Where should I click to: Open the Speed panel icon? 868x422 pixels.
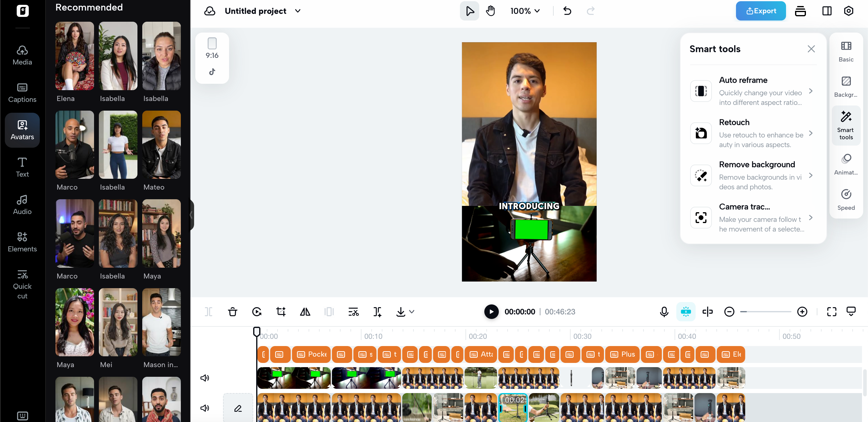846,199
